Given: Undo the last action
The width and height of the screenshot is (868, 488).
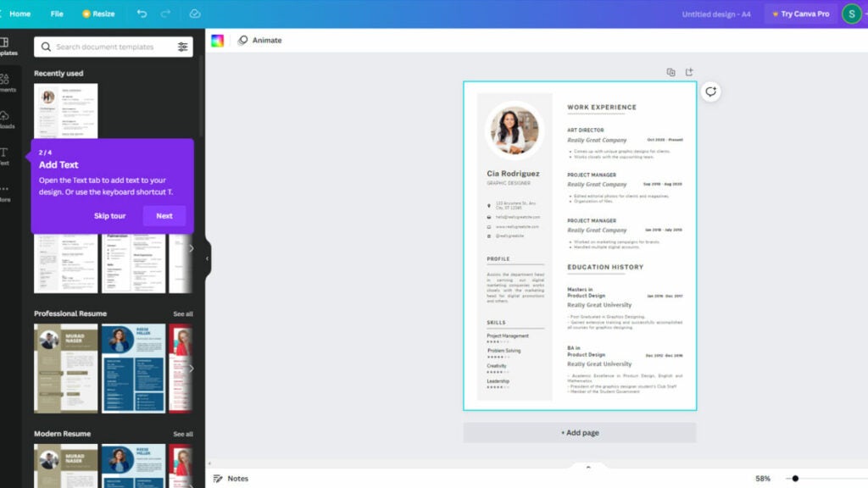Looking at the screenshot, I should [x=142, y=14].
